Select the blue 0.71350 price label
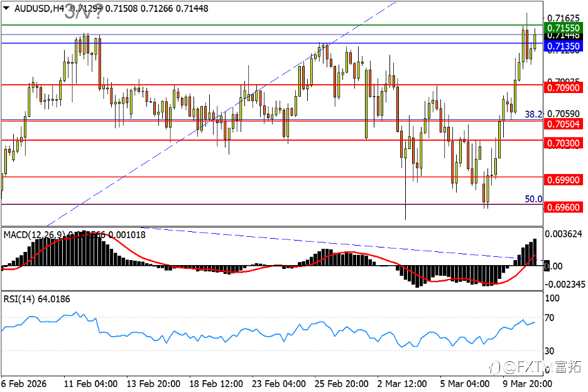 563,46
